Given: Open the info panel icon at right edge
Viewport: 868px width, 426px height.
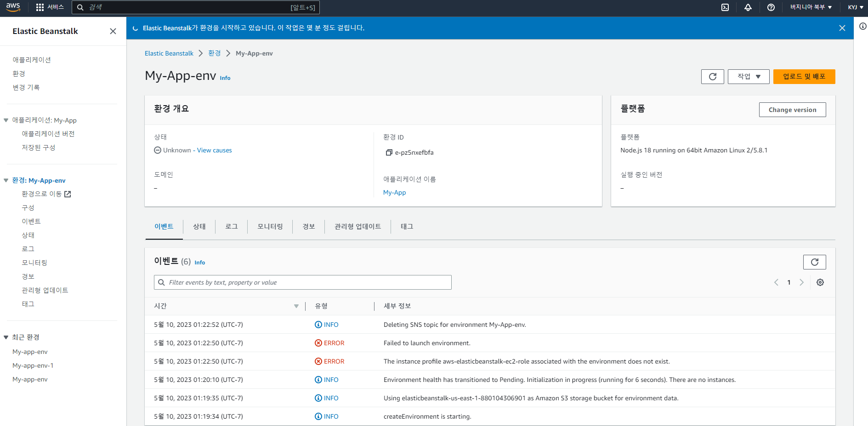Looking at the screenshot, I should coord(862,26).
